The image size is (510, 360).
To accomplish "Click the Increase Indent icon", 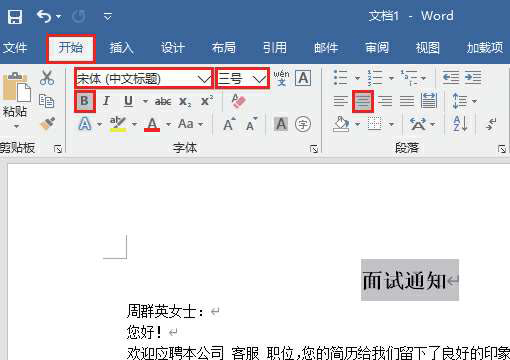I will 473,78.
